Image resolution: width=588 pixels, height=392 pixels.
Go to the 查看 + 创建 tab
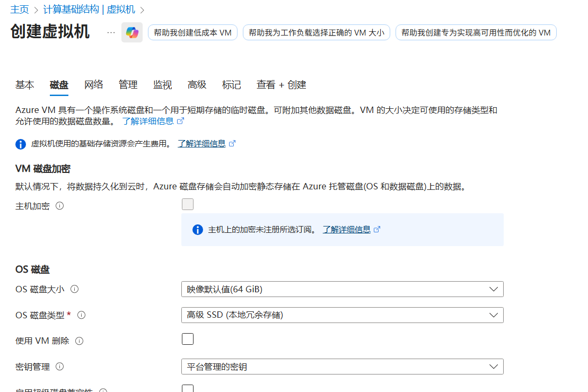pos(281,85)
